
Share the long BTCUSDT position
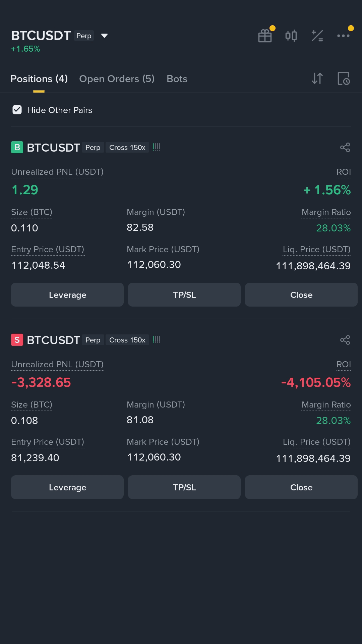pos(345,147)
